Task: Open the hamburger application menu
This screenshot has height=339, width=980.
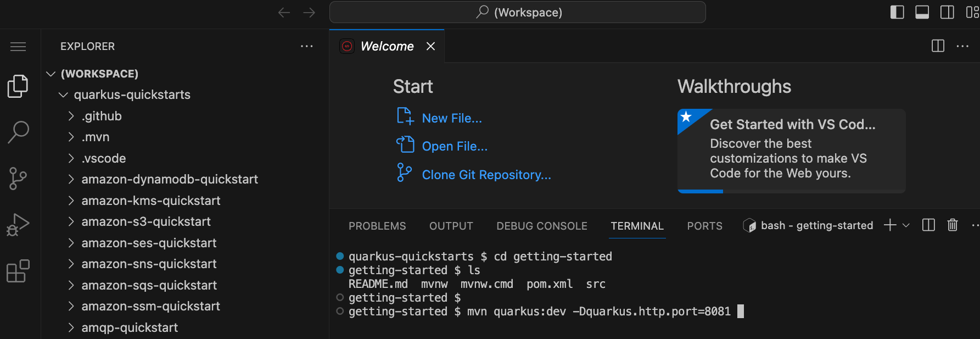Action: (18, 47)
